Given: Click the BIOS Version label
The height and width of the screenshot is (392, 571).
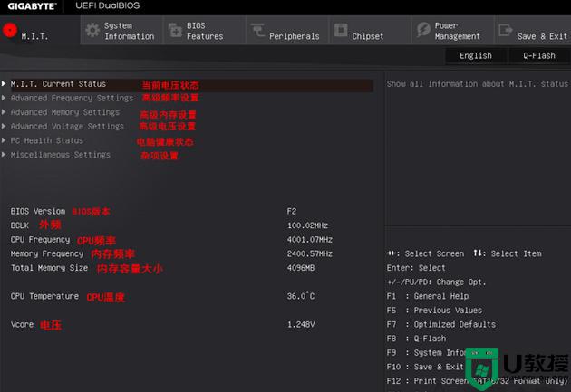Looking at the screenshot, I should coord(38,211).
